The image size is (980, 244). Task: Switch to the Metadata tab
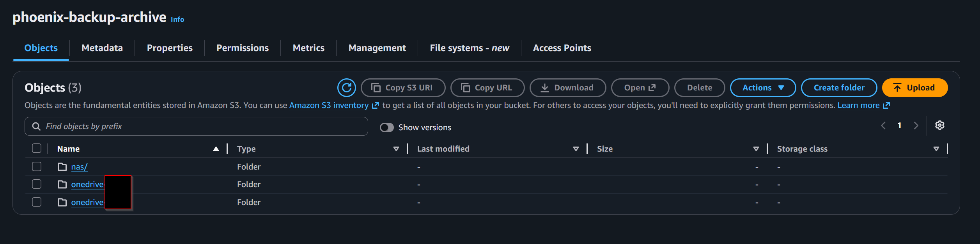coord(102,48)
